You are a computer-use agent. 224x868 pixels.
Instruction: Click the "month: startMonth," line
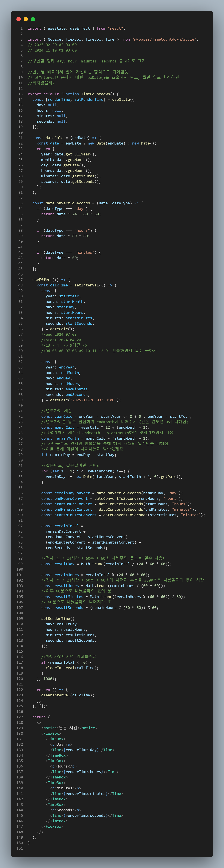coord(65,302)
